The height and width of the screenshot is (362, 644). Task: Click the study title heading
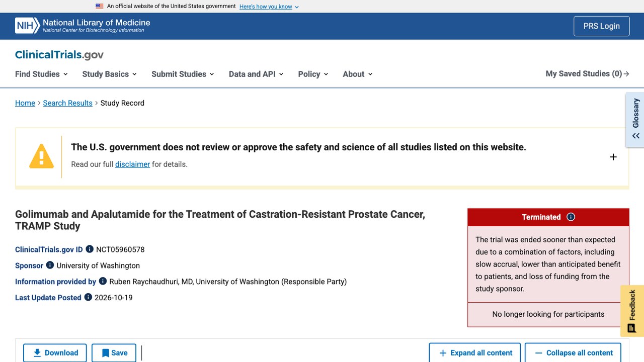(x=220, y=220)
